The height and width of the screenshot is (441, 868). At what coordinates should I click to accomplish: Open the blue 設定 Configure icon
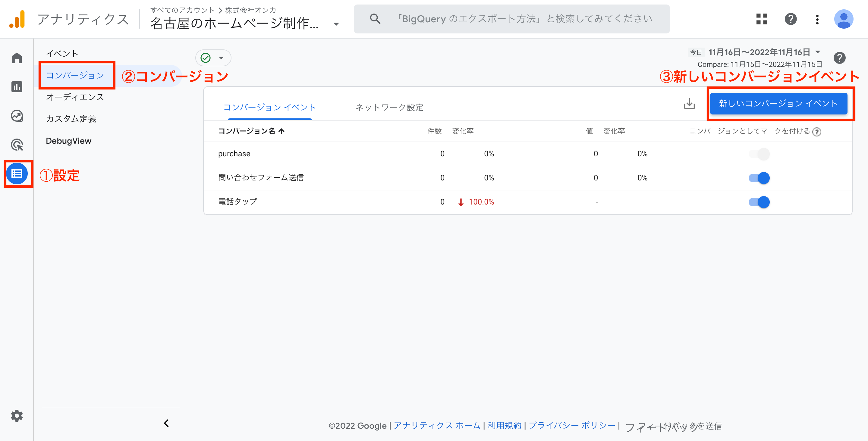coord(17,174)
